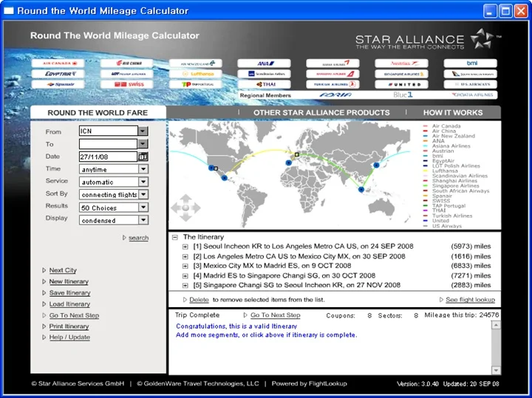Open Other Star Alliance Products tab

(321, 112)
